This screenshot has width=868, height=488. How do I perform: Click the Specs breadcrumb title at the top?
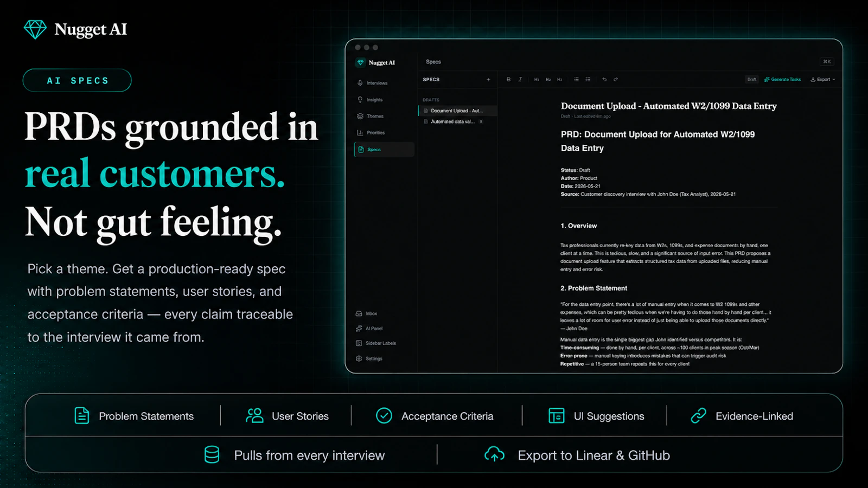433,62
